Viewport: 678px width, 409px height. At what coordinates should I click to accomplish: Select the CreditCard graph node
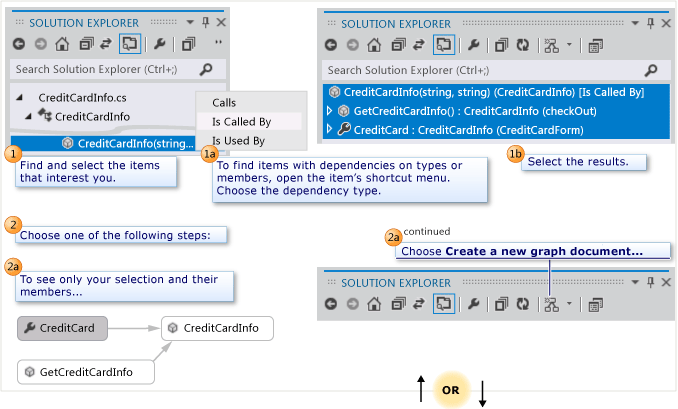tap(62, 328)
